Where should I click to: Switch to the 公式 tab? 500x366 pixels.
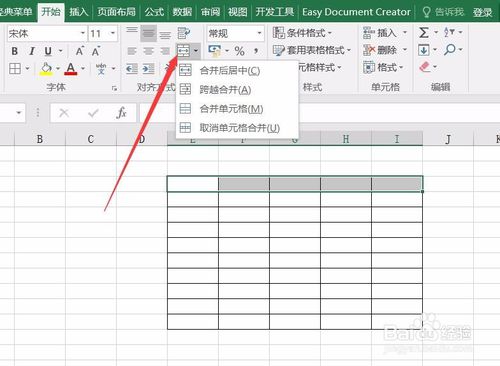(154, 12)
